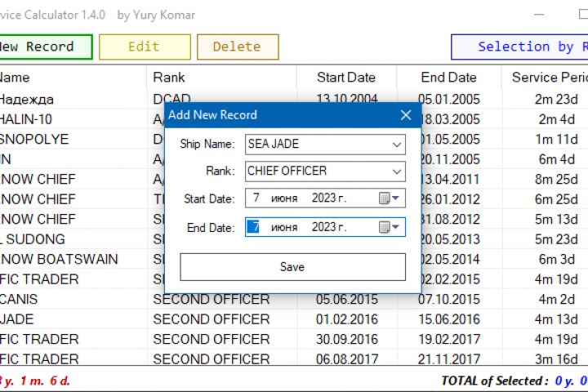Viewport: 588px width, 392px height.
Task: Click the Ship Name field showing SEA JADE
Action: [x=325, y=145]
